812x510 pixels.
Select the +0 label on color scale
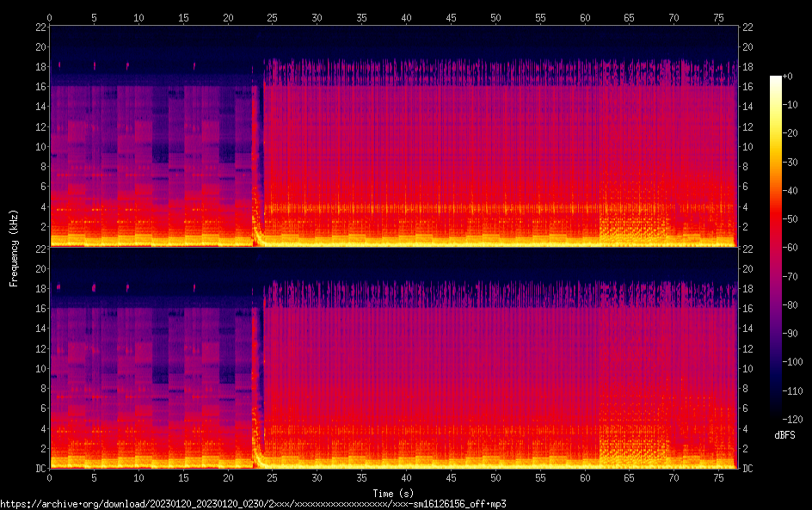(x=784, y=77)
